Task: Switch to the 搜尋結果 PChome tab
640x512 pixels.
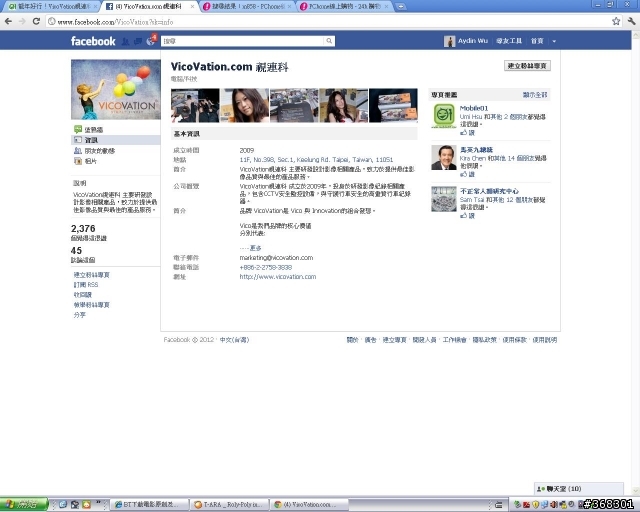Action: (x=248, y=7)
